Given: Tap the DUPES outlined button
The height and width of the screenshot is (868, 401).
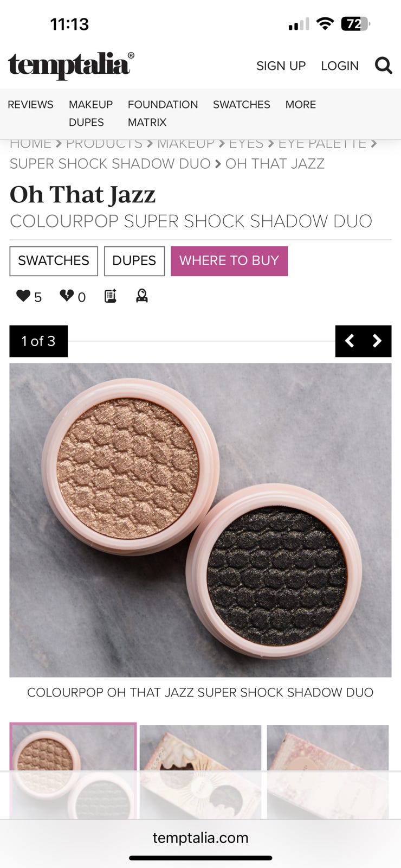Looking at the screenshot, I should coord(134,261).
